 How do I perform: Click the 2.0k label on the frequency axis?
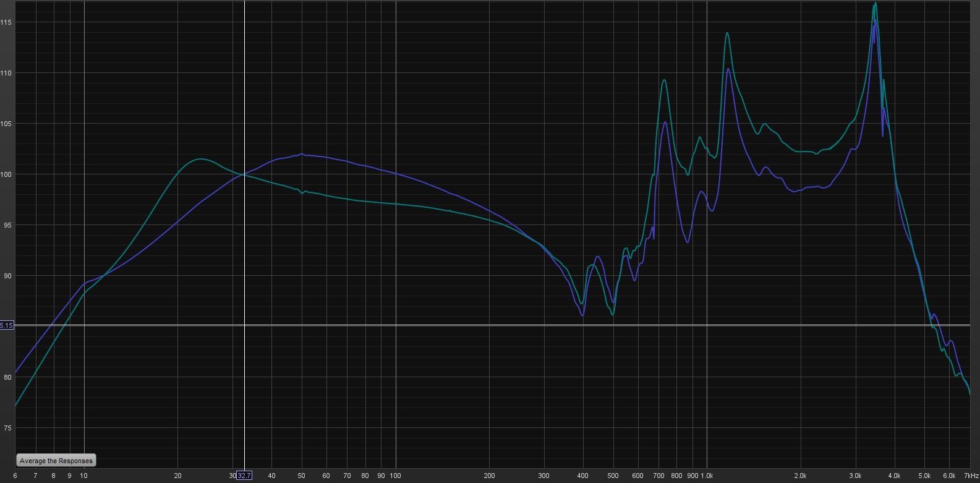coord(801,476)
